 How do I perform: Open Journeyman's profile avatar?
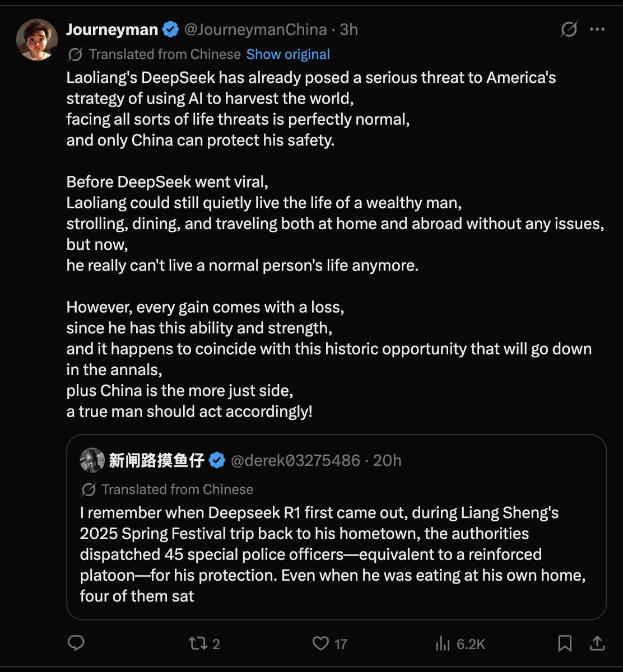[36, 39]
